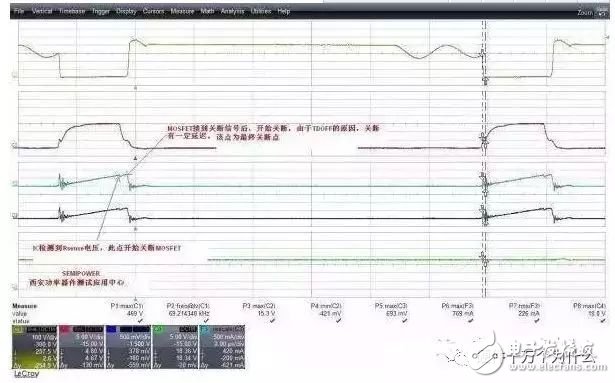Open the Analysis menu
Image resolution: width=615 pixels, height=383 pixels.
(x=233, y=11)
